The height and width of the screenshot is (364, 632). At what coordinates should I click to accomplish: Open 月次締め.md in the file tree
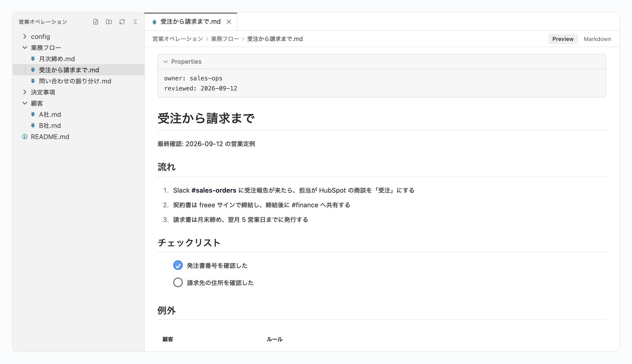tap(78, 59)
